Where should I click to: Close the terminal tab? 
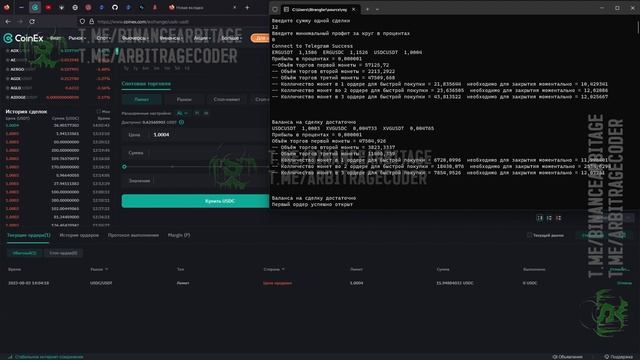pyautogui.click(x=353, y=9)
